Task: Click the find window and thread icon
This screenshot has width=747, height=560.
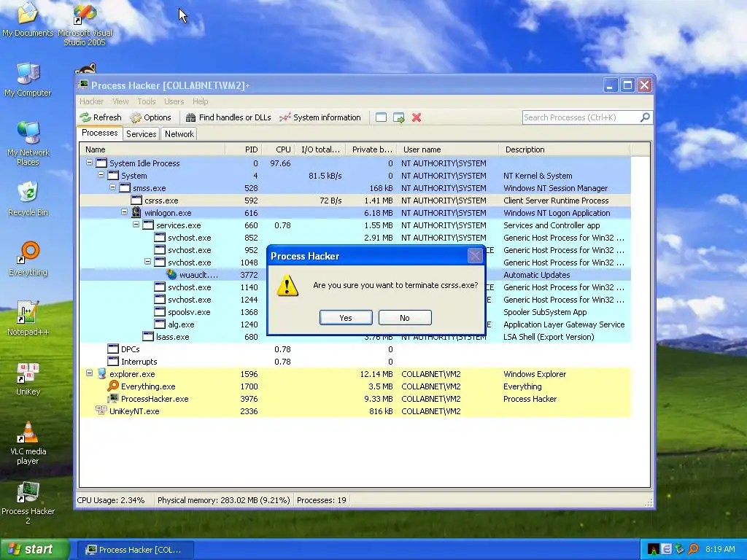Action: click(399, 117)
